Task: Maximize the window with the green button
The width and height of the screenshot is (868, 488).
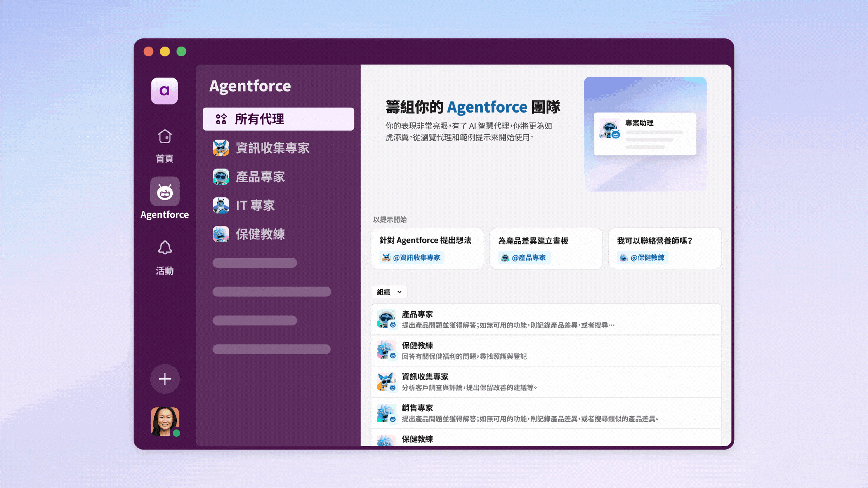Action: point(181,52)
